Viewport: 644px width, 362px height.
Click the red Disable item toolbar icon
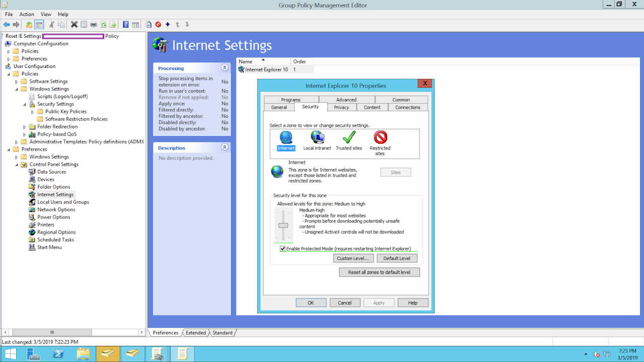(158, 25)
